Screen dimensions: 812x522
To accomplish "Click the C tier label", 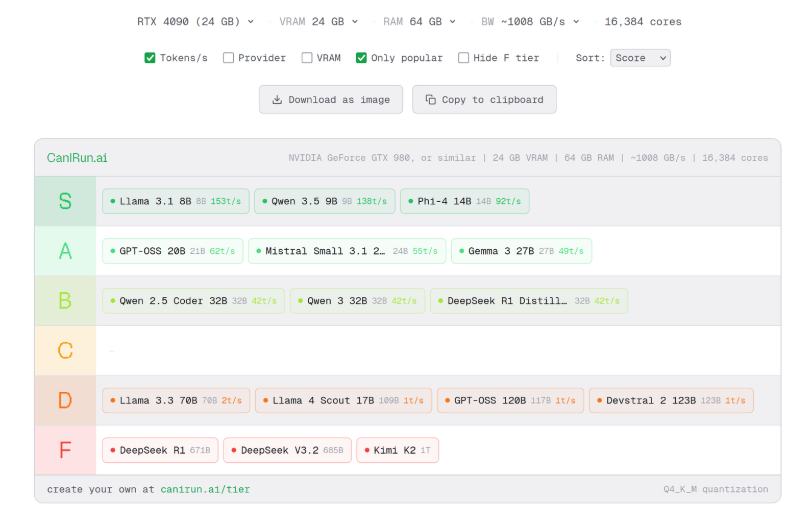I will [65, 351].
